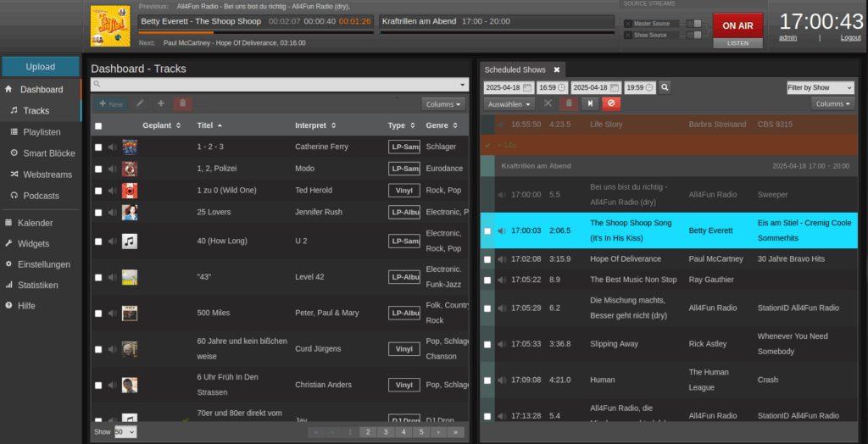This screenshot has width=868, height=444.
Task: Preview the 25 Lovers track speaker icon
Action: point(113,212)
